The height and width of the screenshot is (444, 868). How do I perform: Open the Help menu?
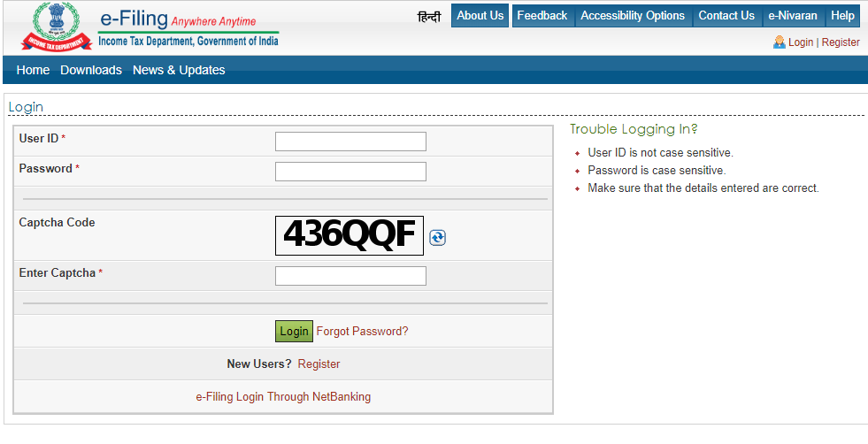pyautogui.click(x=842, y=16)
